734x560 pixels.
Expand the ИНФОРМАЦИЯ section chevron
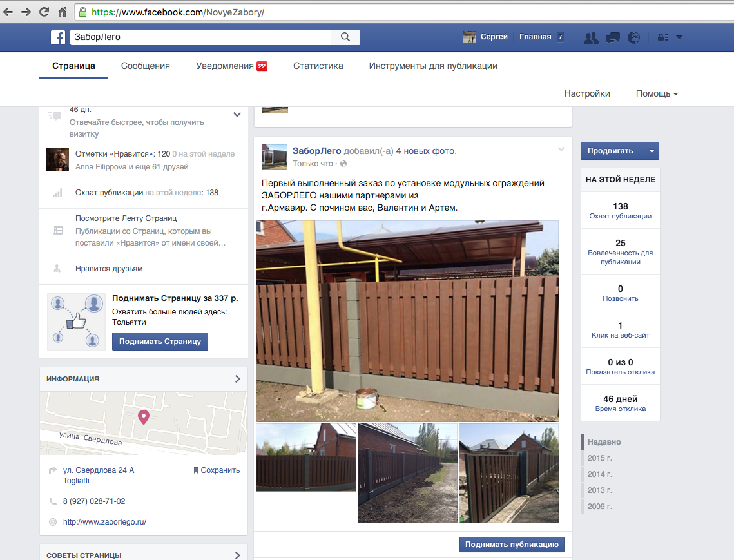(237, 379)
